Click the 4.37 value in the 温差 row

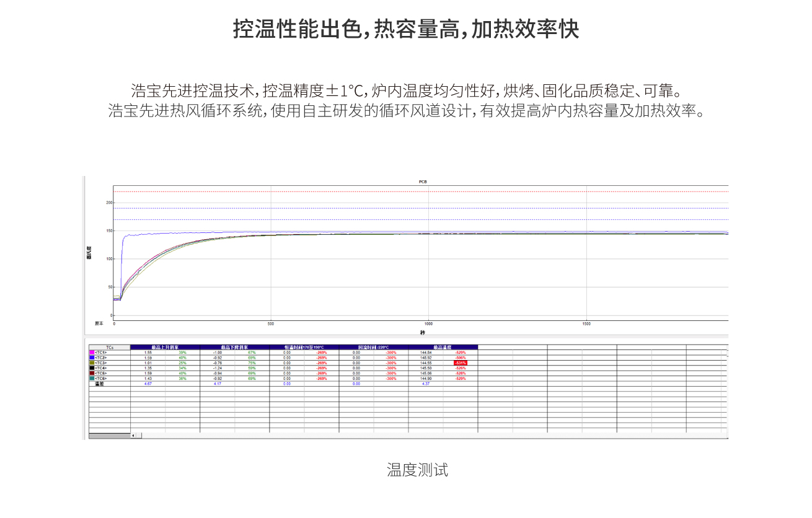(426, 384)
